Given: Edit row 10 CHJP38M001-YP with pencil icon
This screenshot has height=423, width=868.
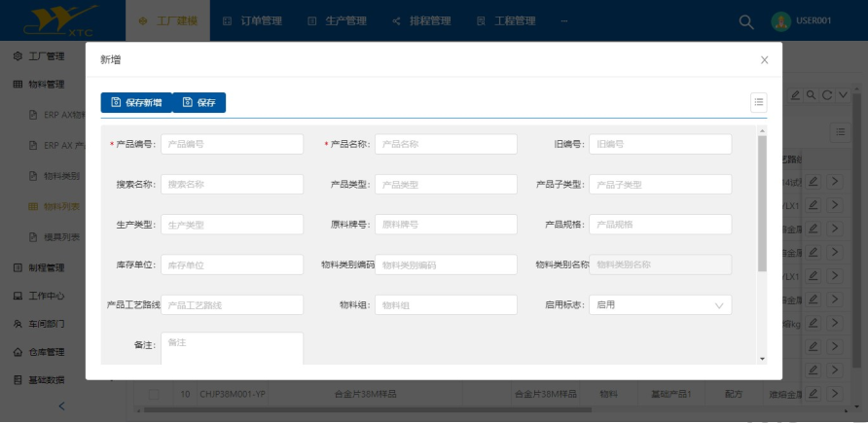Looking at the screenshot, I should tap(813, 394).
